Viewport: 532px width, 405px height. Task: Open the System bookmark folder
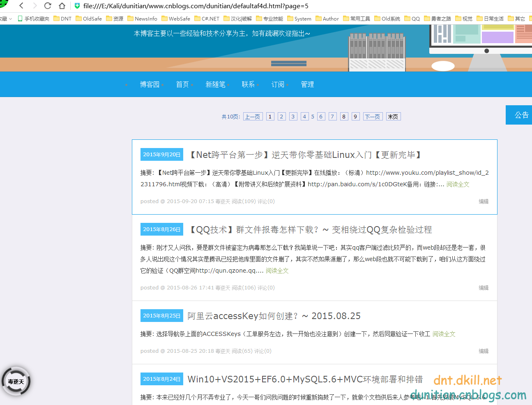[x=299, y=19]
